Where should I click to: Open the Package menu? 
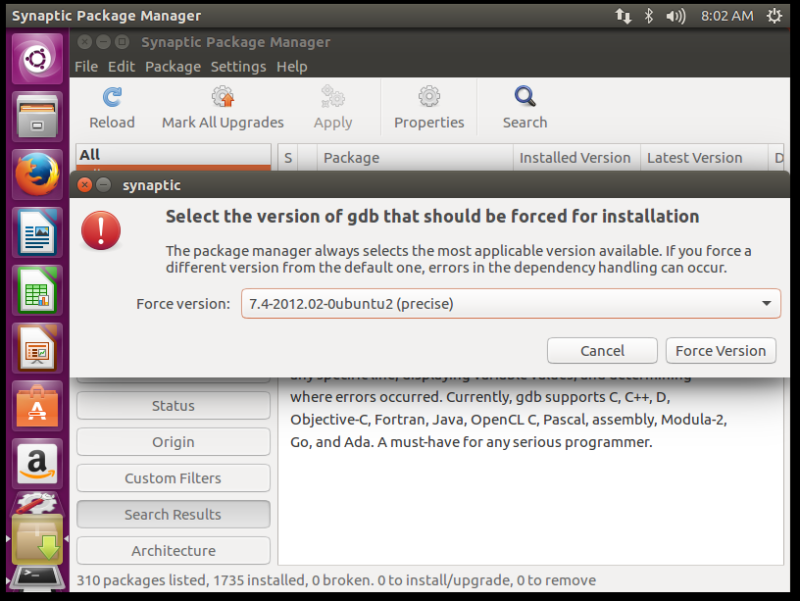(173, 67)
